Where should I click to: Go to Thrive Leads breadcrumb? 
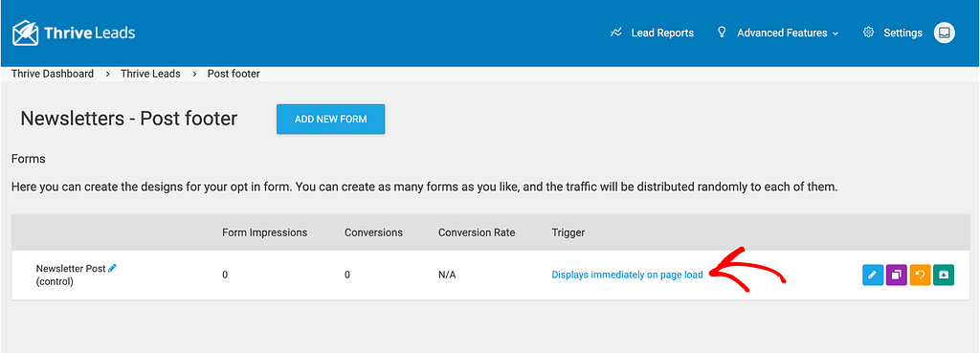tap(150, 74)
